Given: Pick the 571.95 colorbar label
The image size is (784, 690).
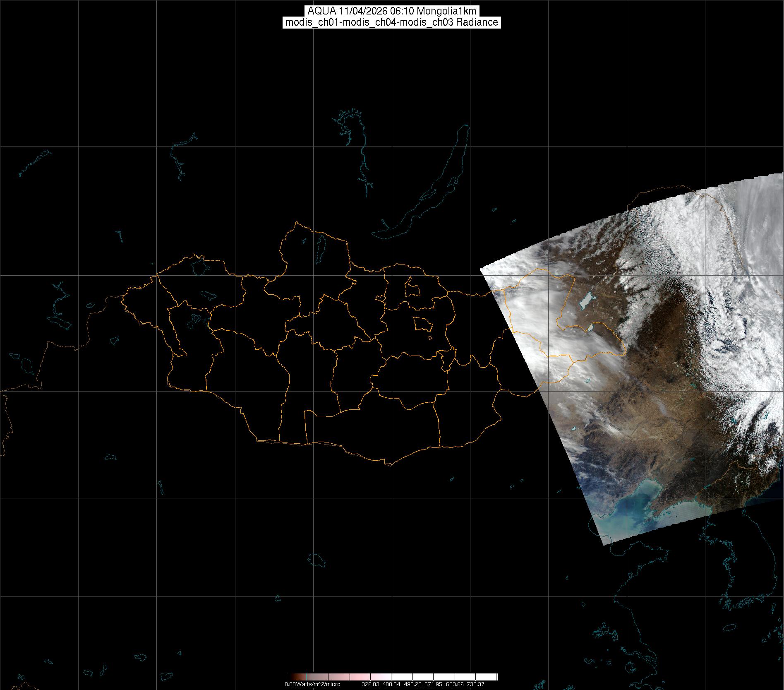Looking at the screenshot, I should tap(433, 684).
